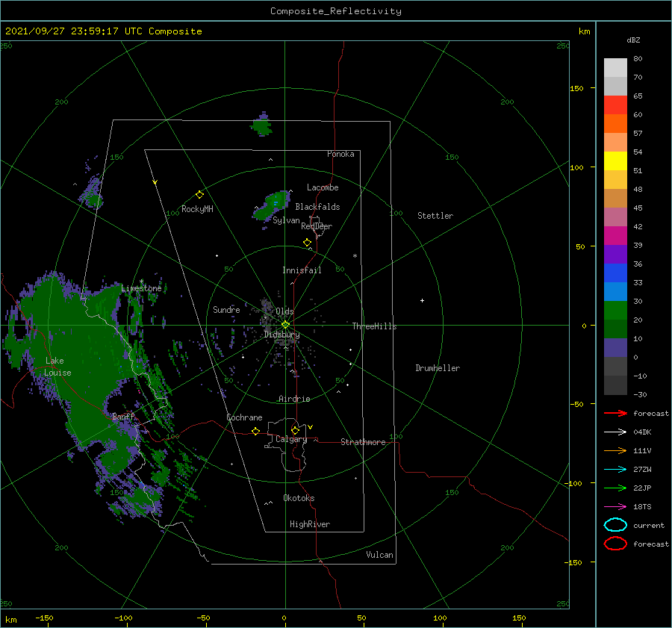Select the bright yellow swatch in dBZ scale
Viewport: 672px width, 628px height.
[615, 161]
